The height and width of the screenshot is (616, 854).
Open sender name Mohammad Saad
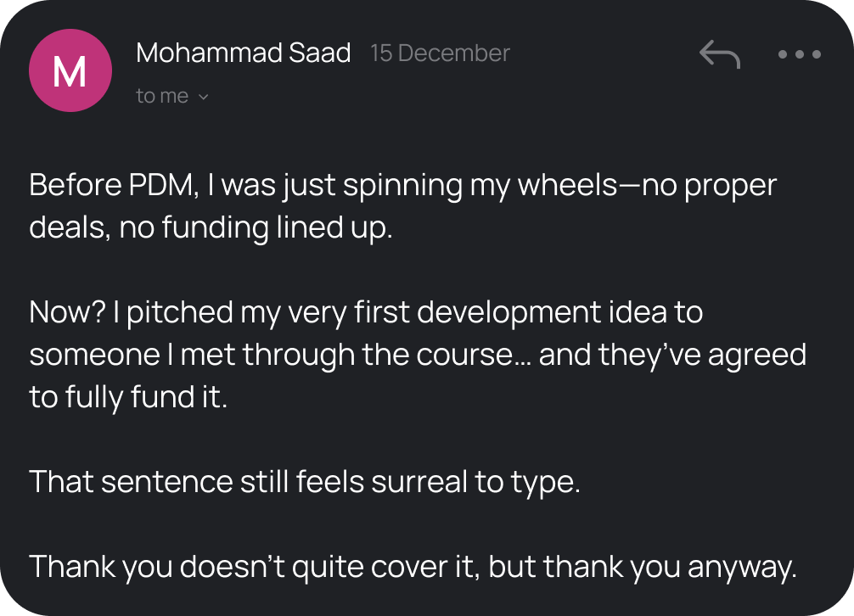pos(243,53)
